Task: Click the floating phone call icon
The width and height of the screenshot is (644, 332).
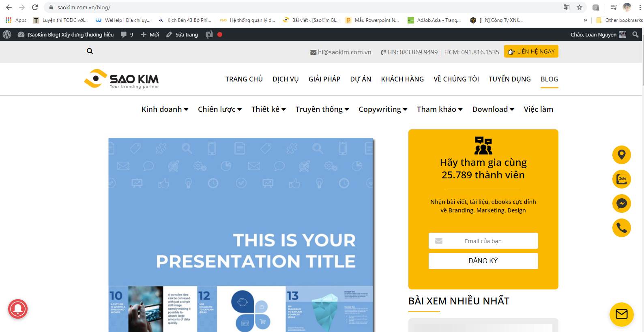Action: pyautogui.click(x=621, y=228)
